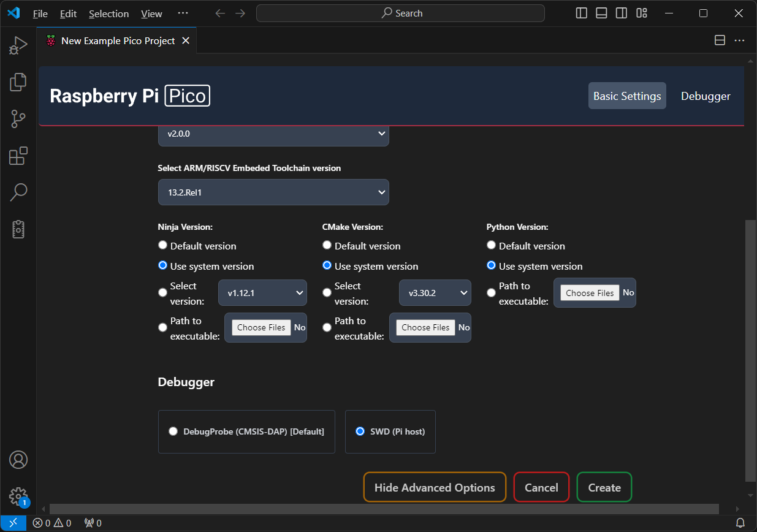Close the New Example Pico Project tab
Screen dimensions: 757x532
tap(186, 40)
